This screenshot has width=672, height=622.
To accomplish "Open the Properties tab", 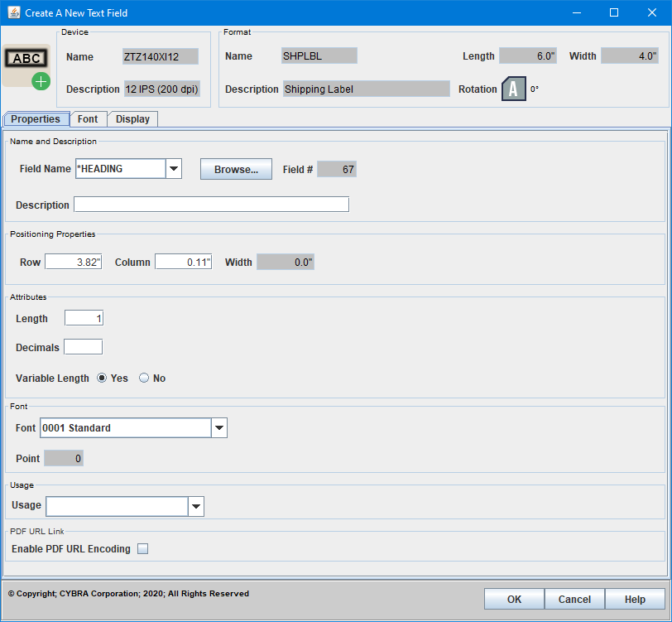I will pyautogui.click(x=36, y=119).
